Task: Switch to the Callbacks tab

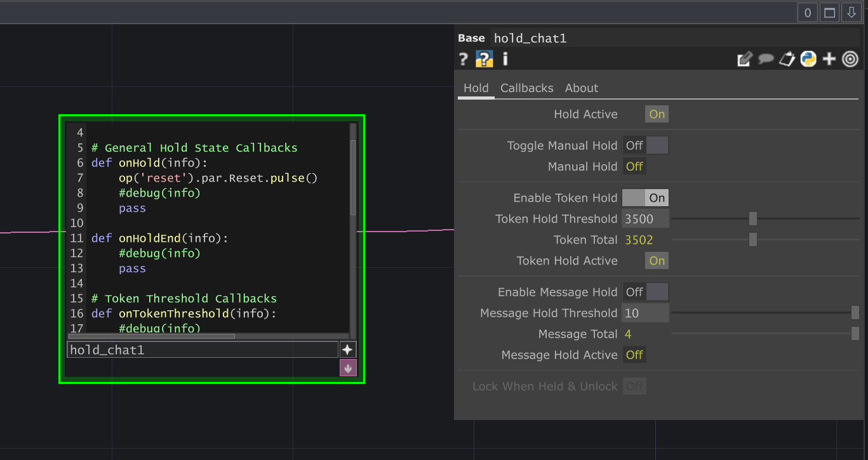Action: tap(526, 88)
